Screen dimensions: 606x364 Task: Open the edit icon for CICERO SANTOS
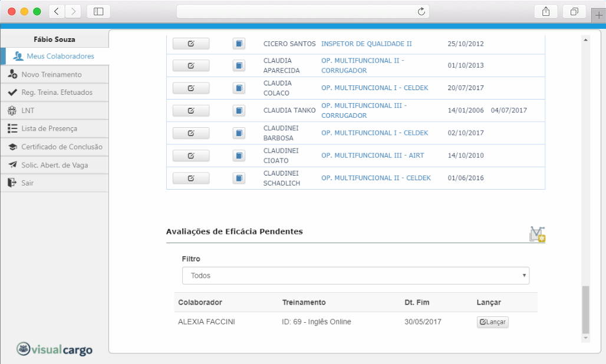point(190,43)
